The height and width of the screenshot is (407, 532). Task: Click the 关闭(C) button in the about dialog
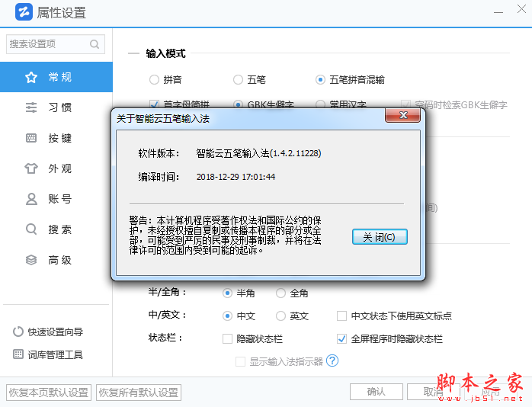coord(380,237)
